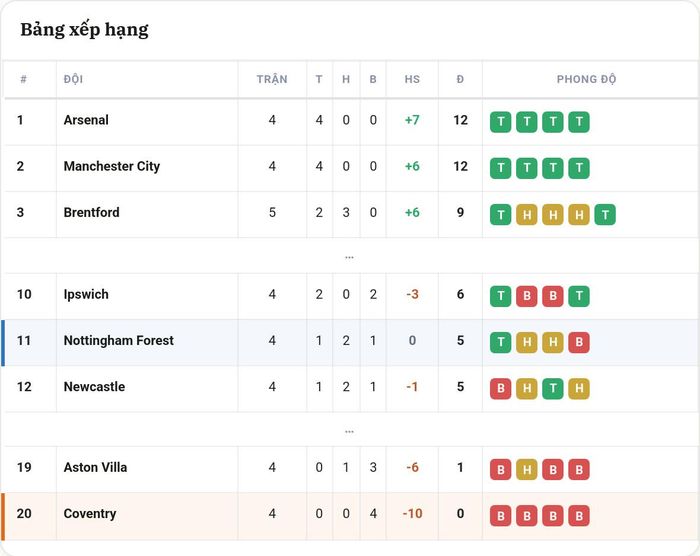The height and width of the screenshot is (556, 700).
Task: Expand hidden rows between Brentford and Ipswich
Action: click(349, 257)
